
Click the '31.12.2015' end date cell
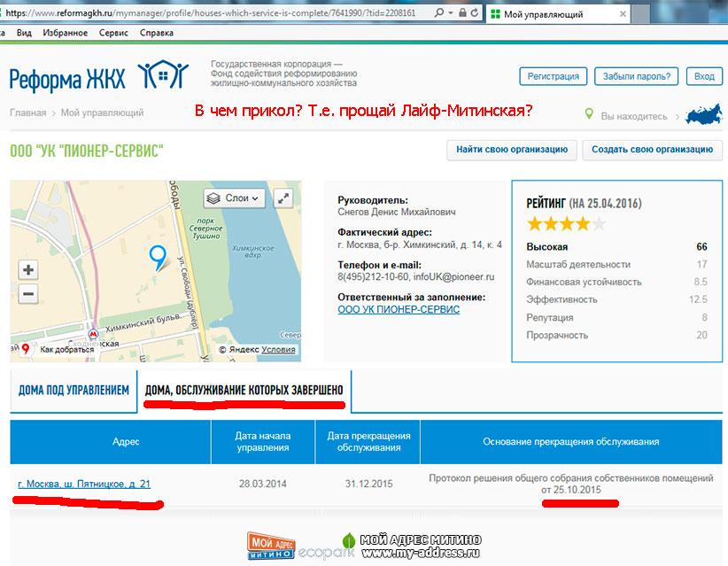coord(368,484)
